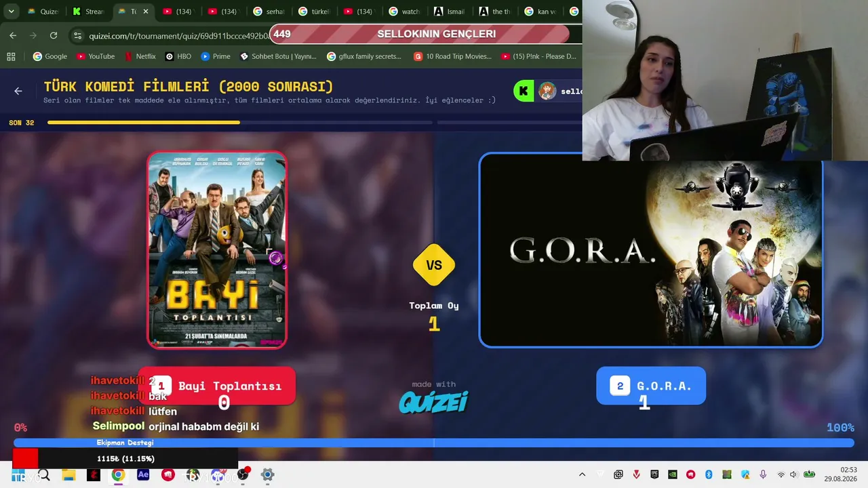Open the microphone tray icon
Viewport: 868px width, 488px height.
(x=763, y=474)
